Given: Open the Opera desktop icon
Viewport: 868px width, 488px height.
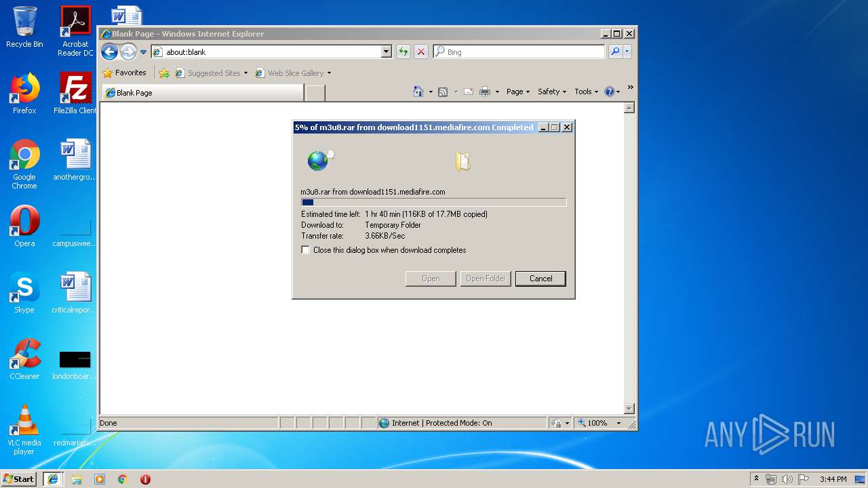Looking at the screenshot, I should click(x=24, y=226).
